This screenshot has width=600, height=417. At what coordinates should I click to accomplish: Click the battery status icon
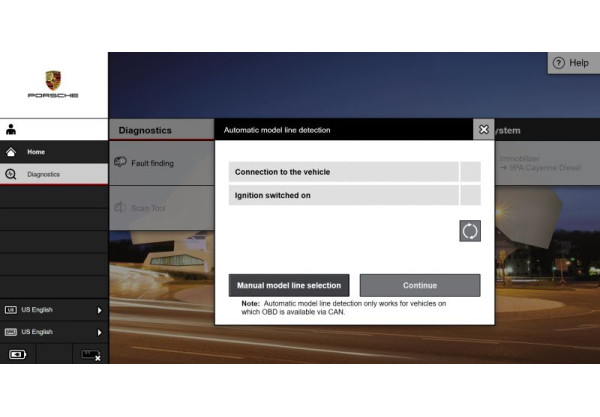(x=18, y=354)
